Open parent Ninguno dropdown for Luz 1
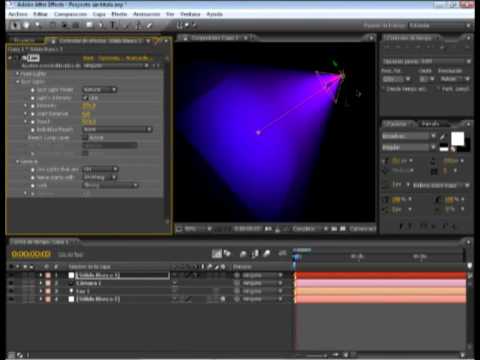480x360 pixels. coord(262,291)
